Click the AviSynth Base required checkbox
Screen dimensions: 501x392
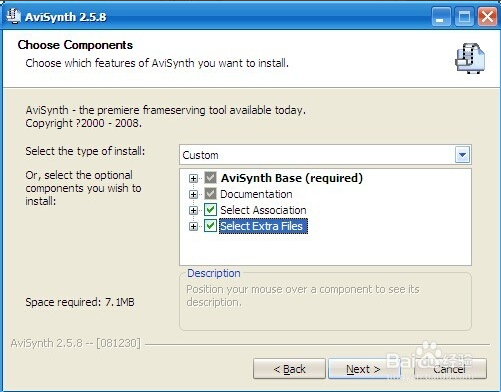(210, 178)
